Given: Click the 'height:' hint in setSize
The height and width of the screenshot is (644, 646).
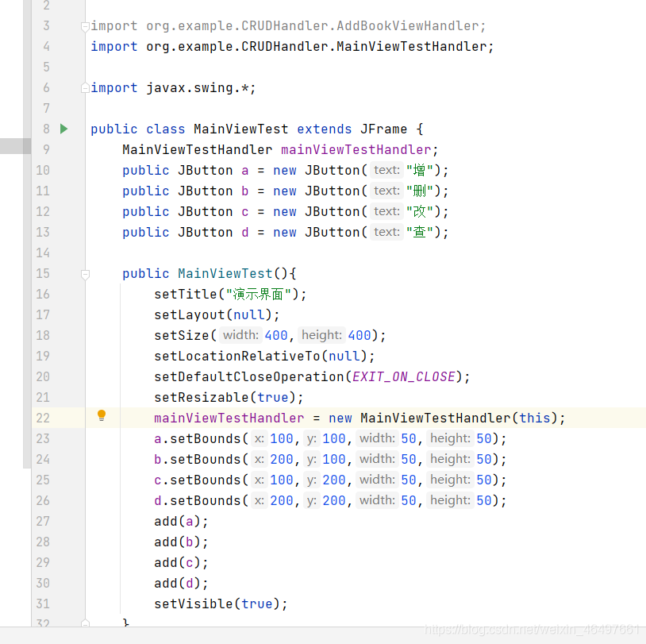Looking at the screenshot, I should coord(321,335).
